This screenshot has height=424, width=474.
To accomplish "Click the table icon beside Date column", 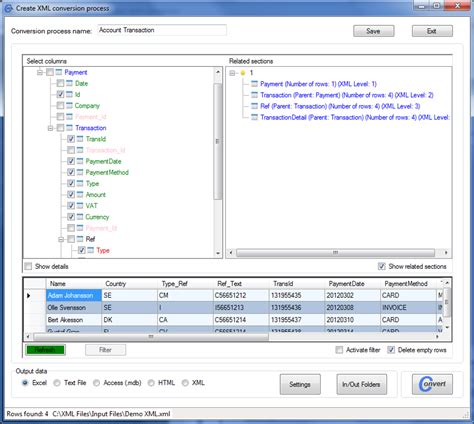I will 69,83.
